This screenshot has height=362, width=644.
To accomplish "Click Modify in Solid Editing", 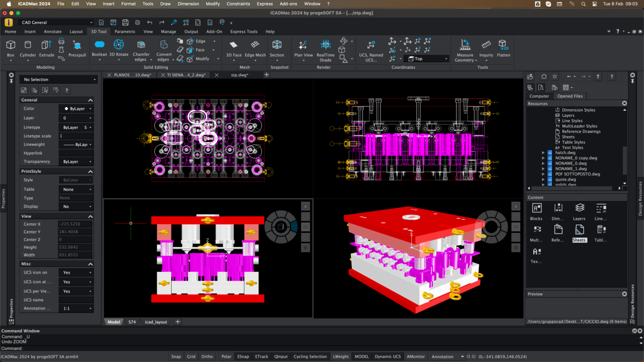I will [202, 59].
